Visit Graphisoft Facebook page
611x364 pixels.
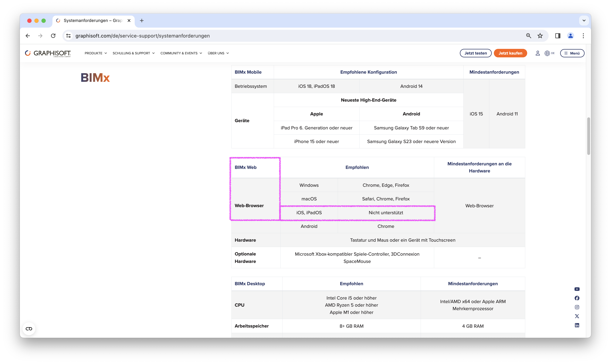[x=577, y=298]
